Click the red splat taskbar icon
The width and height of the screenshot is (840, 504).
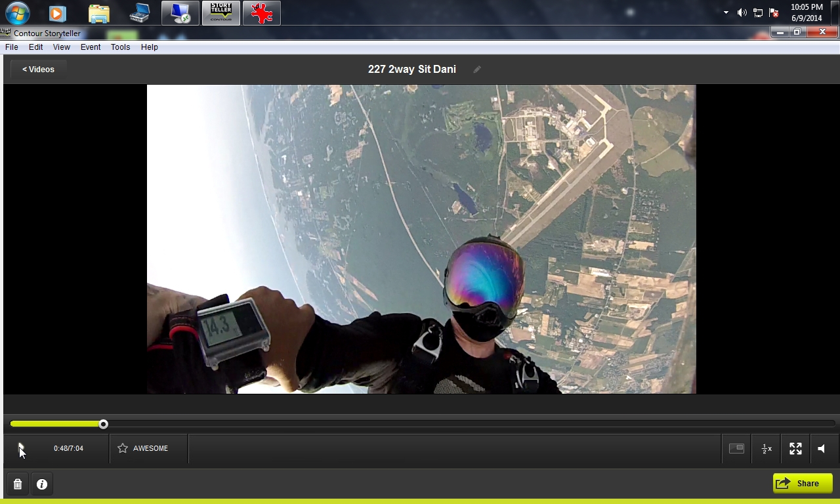click(x=262, y=13)
